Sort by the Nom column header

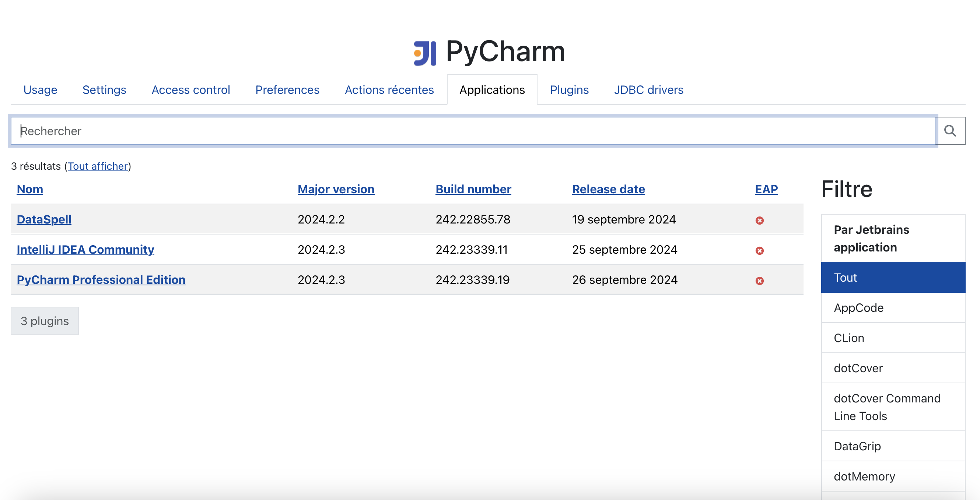pos(30,189)
